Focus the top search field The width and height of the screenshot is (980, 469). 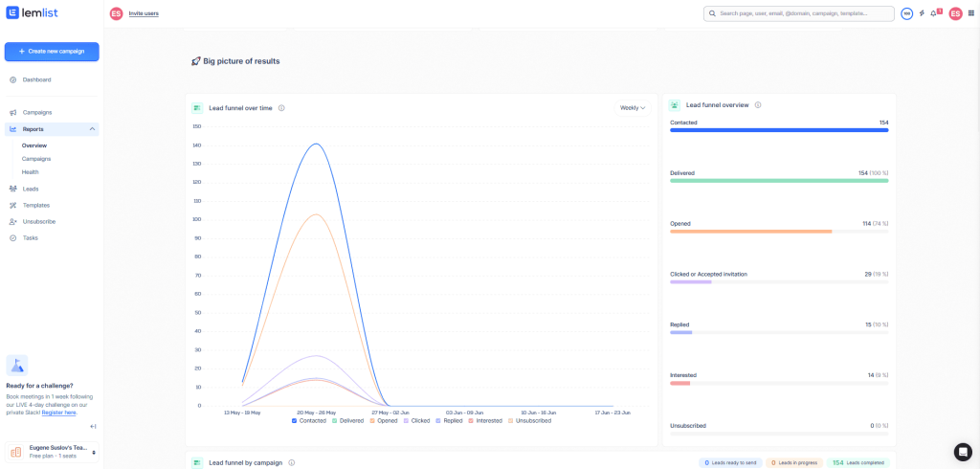click(x=799, y=13)
